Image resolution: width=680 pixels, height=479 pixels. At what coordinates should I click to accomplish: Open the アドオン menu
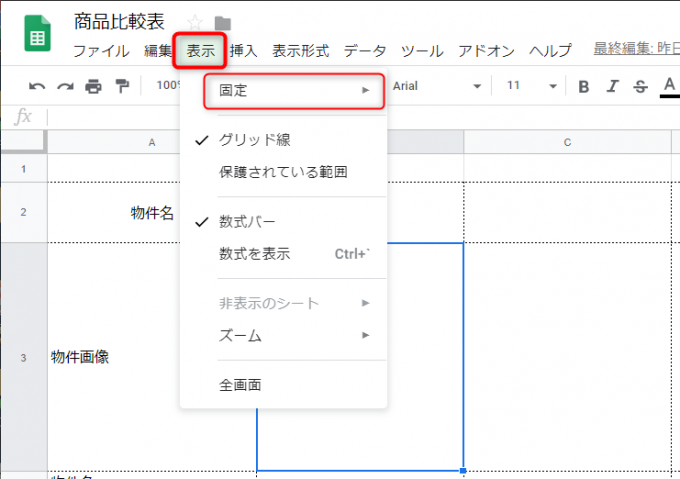[486, 51]
